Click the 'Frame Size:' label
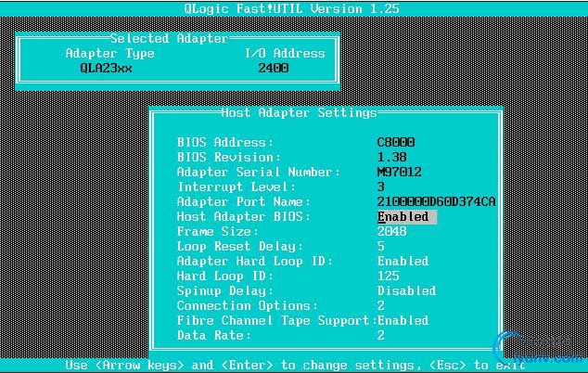The height and width of the screenshot is (373, 588). pyautogui.click(x=218, y=232)
